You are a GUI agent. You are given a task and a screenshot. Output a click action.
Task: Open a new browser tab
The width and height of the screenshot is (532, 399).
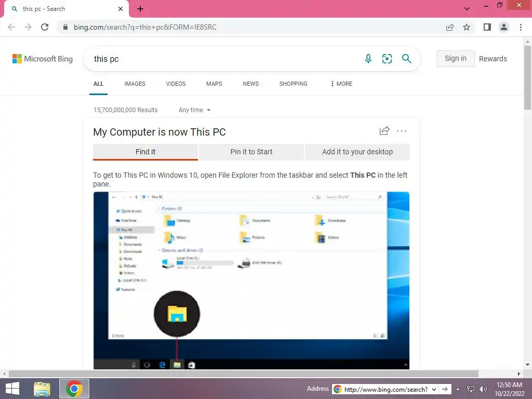(x=140, y=9)
